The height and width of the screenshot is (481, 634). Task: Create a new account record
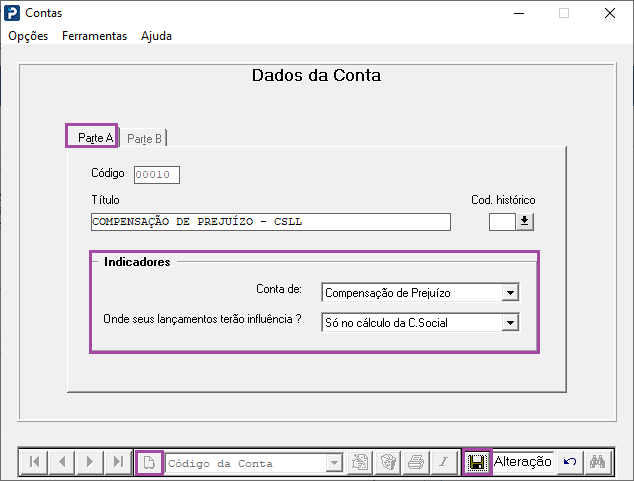pyautogui.click(x=149, y=462)
